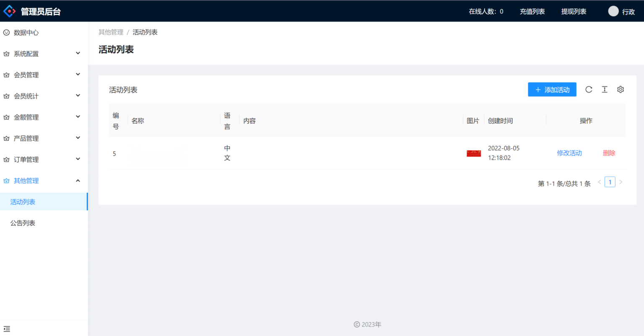Image resolution: width=644 pixels, height=336 pixels.
Task: Expand the 金额管理 submenu chevron
Action: coord(78,117)
